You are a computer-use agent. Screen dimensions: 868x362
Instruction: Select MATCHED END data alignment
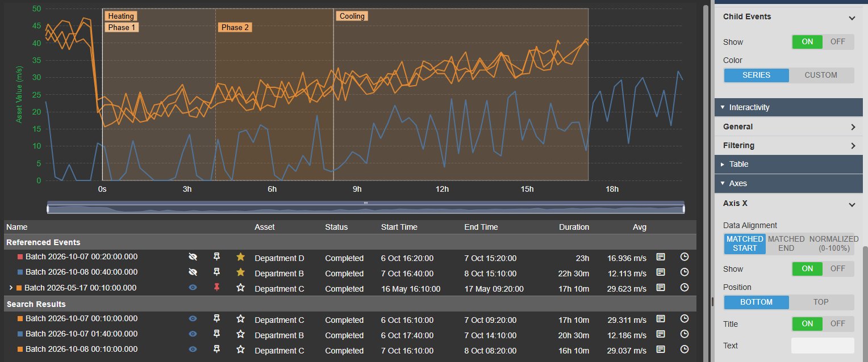(x=787, y=244)
